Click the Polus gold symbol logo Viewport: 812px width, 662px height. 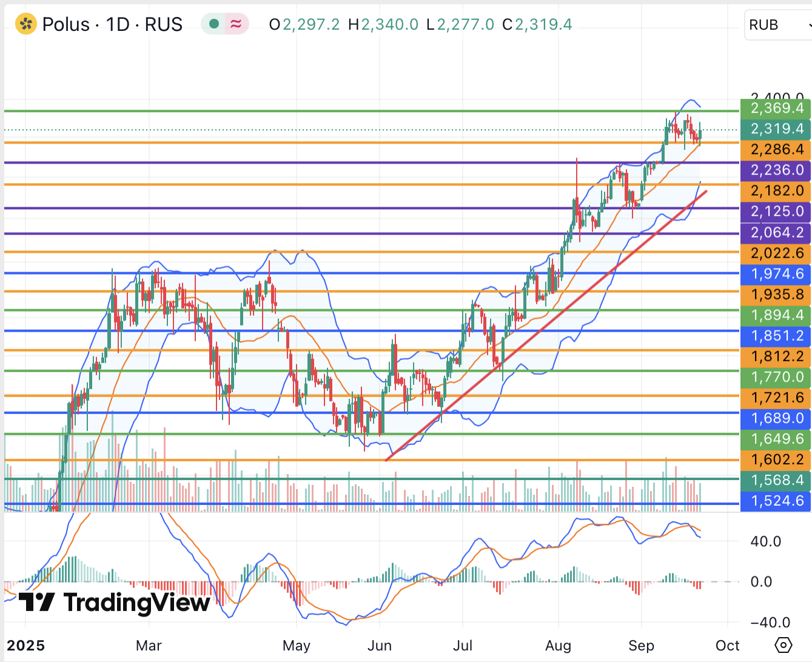click(x=26, y=24)
